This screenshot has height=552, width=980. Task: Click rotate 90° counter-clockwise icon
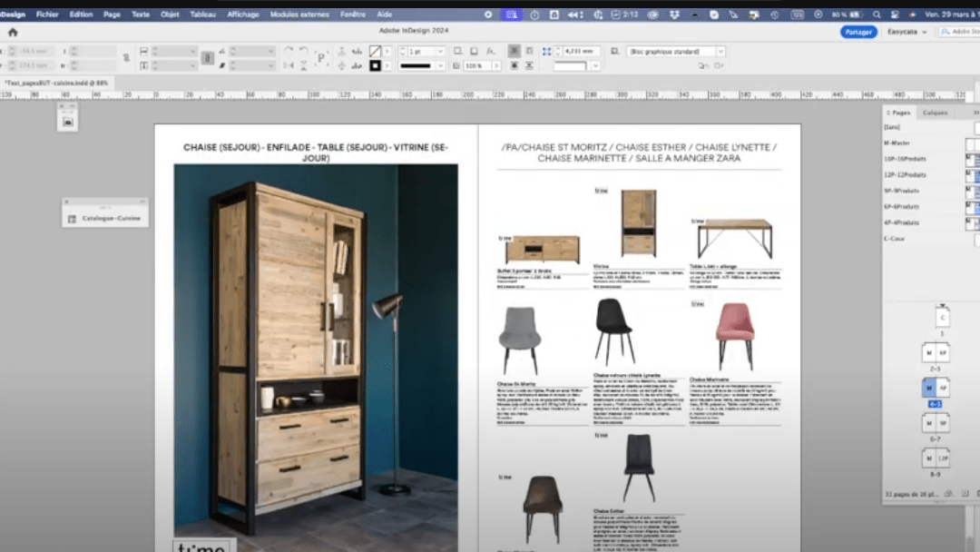click(303, 51)
